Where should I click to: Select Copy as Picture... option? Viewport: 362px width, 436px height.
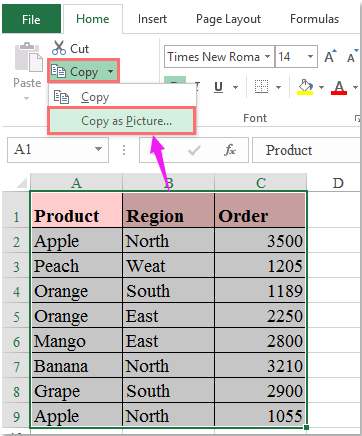122,121
